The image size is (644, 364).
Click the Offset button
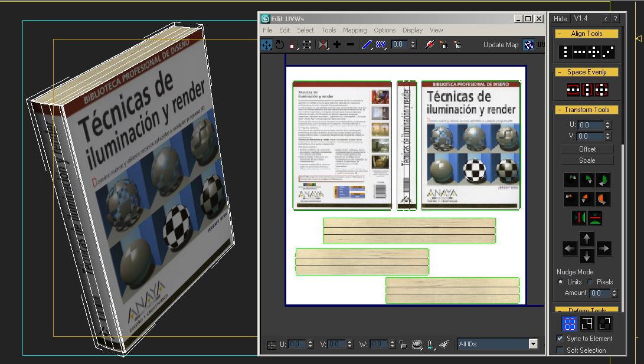pos(587,149)
